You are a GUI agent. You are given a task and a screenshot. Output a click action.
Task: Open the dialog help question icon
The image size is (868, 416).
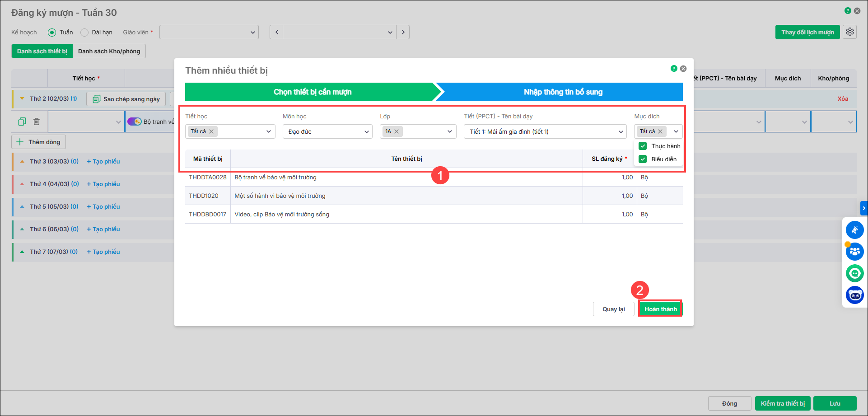click(674, 69)
